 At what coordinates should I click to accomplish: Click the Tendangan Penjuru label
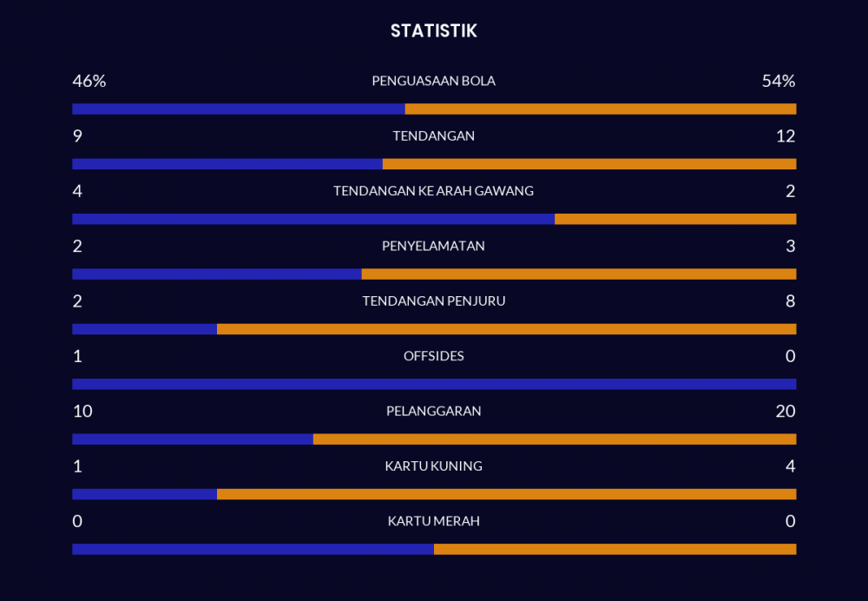pos(433,301)
